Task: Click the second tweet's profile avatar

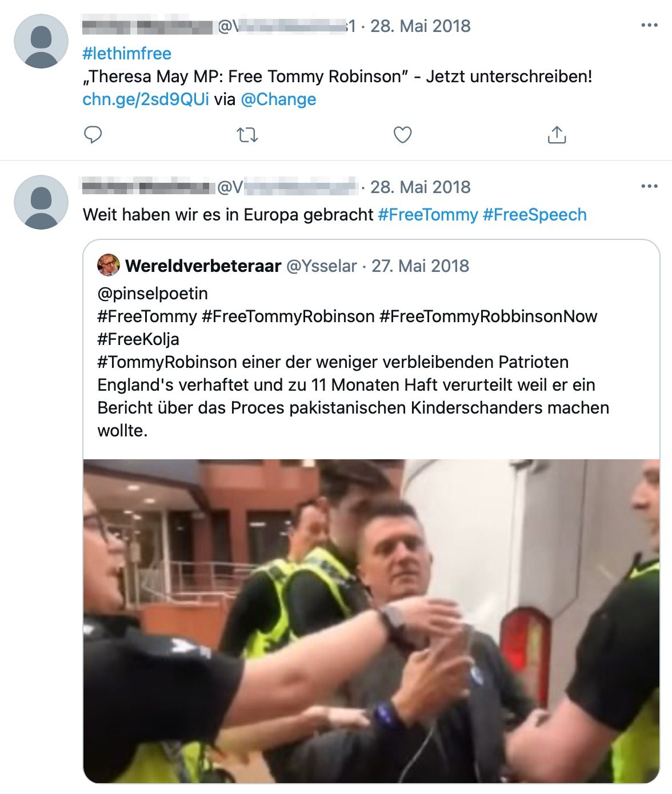Action: coord(41,203)
